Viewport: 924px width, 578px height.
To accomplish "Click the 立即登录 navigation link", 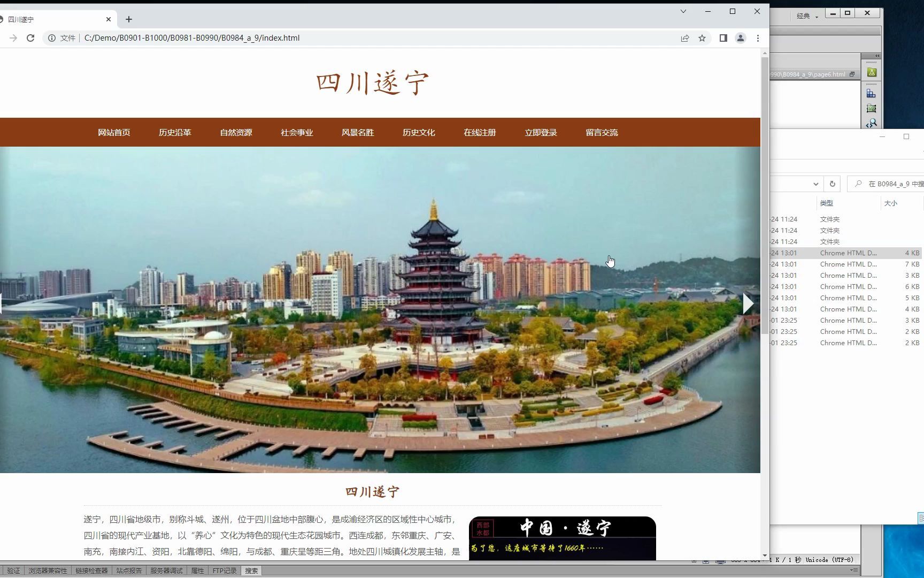I will [x=541, y=132].
